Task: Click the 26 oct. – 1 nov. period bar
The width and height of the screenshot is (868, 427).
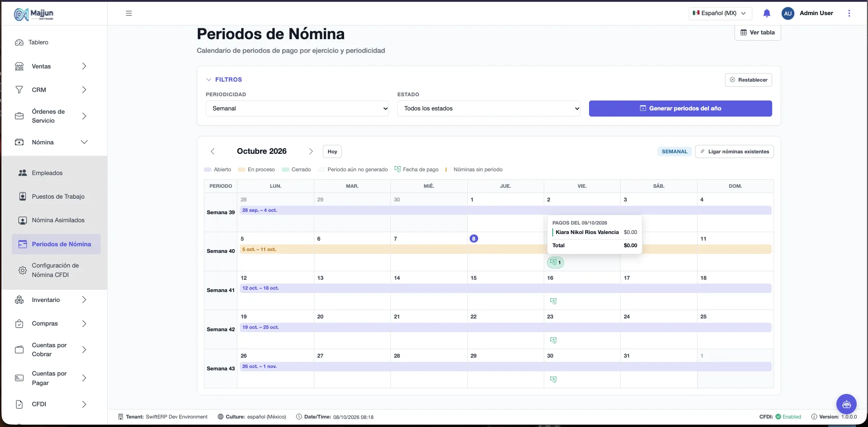Action: [x=506, y=367]
